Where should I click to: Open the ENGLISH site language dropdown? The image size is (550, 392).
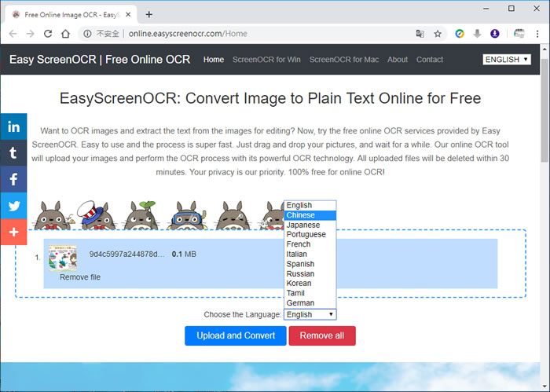click(507, 60)
